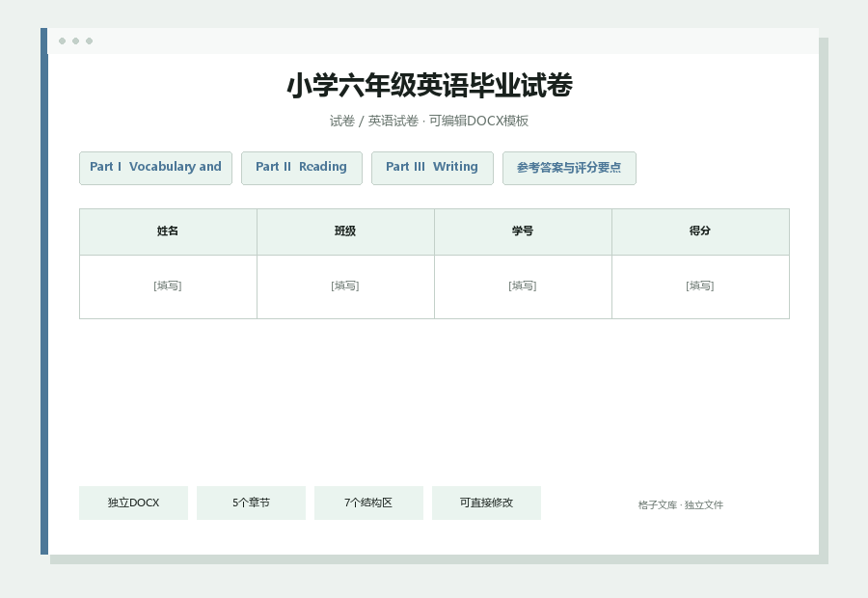Click the [填写] field under 得分

pos(700,286)
